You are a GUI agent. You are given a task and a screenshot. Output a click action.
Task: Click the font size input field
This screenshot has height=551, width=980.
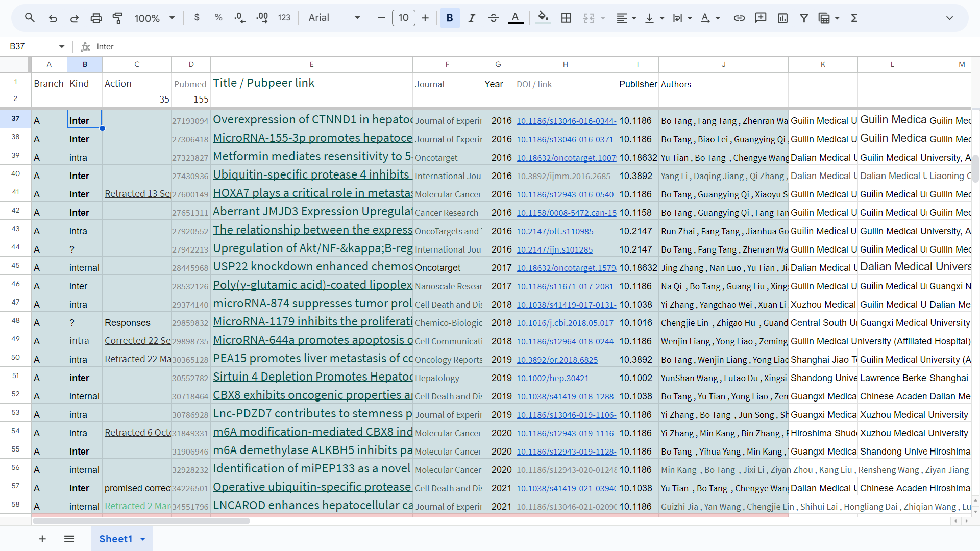coord(403,18)
